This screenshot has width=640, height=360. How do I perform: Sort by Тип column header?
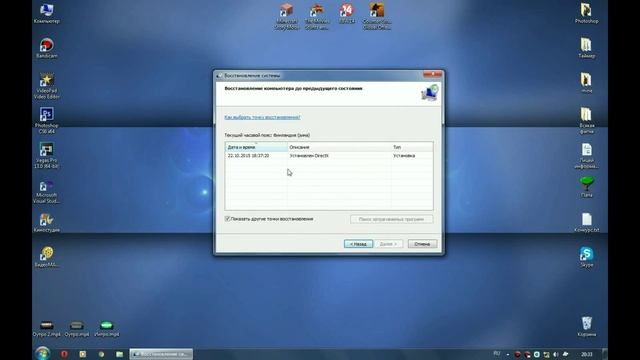(412, 147)
